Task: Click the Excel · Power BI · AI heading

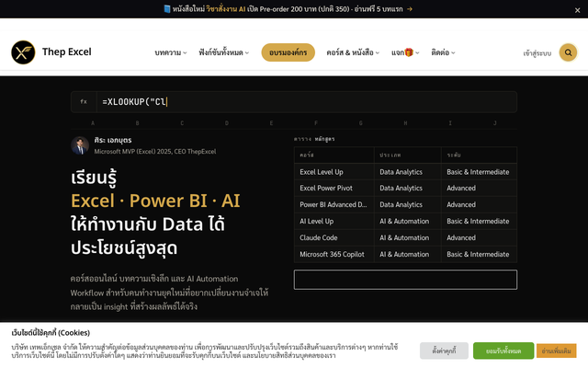Action: pos(155,201)
